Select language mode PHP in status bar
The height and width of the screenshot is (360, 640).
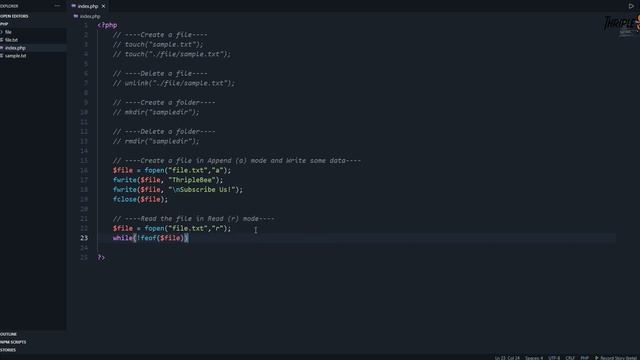[x=584, y=358]
